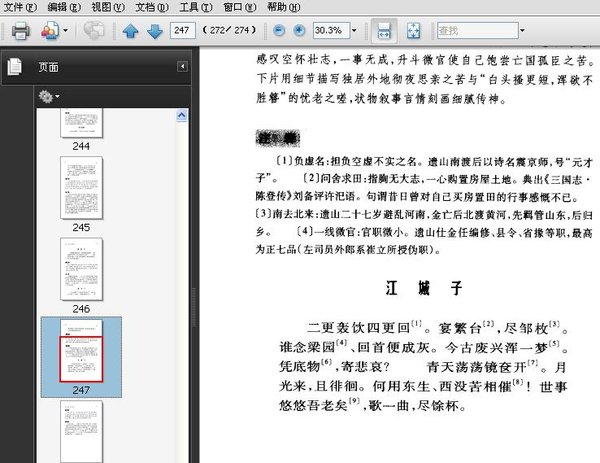Open the 文件(F) menu

point(20,7)
